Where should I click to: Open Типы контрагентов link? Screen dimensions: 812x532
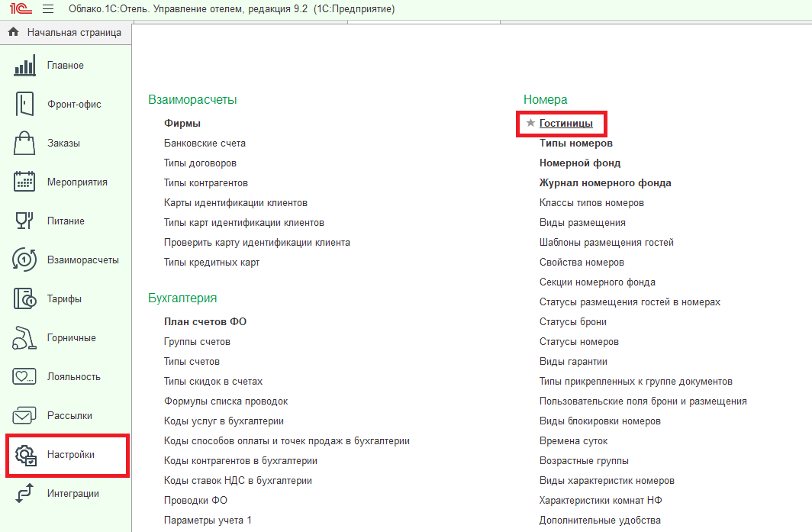[205, 183]
